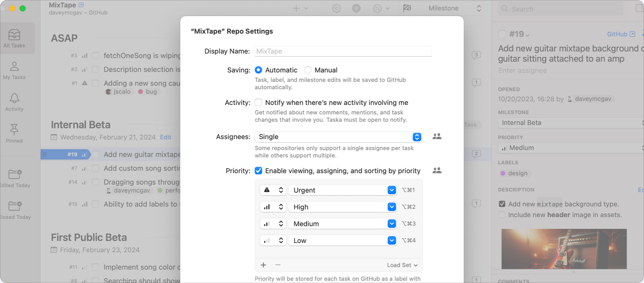Click the priority bars icon on task #3
This screenshot has height=283, width=644.
(x=84, y=55)
